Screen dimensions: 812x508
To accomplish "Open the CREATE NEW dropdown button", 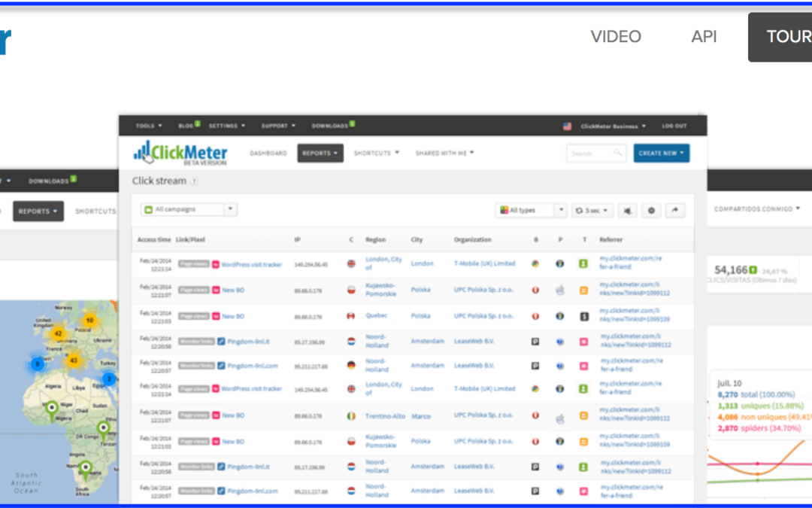I will pyautogui.click(x=662, y=153).
